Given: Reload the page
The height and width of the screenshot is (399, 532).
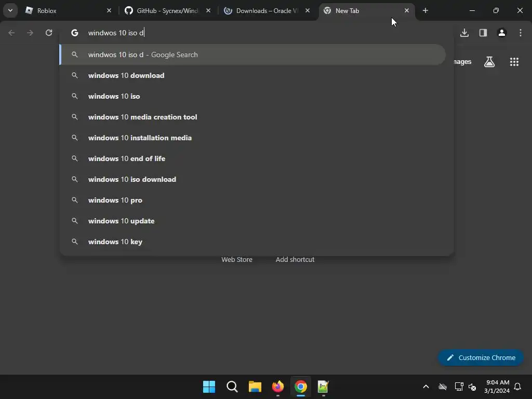Looking at the screenshot, I should [x=49, y=33].
